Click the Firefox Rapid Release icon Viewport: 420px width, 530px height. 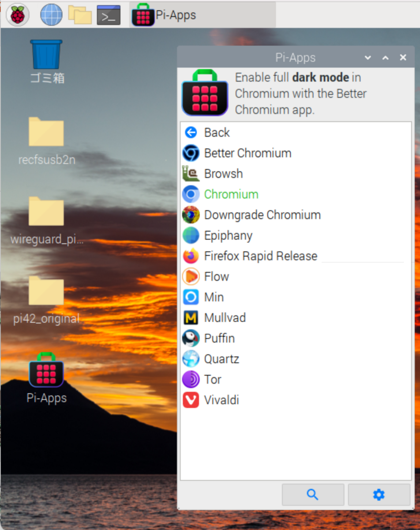click(x=191, y=256)
